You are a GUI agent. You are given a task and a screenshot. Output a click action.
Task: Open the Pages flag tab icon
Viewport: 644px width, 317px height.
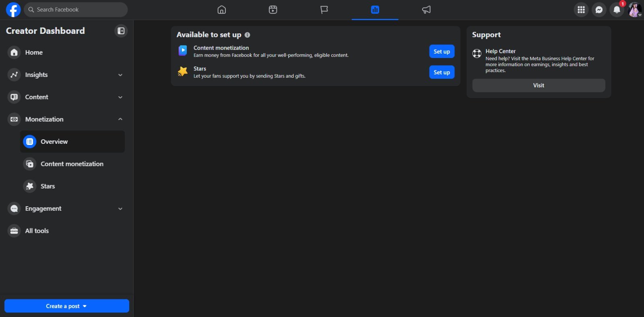click(324, 10)
